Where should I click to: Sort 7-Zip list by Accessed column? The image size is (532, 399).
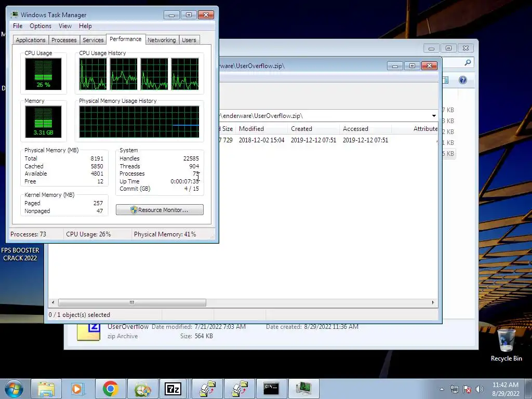click(x=365, y=129)
